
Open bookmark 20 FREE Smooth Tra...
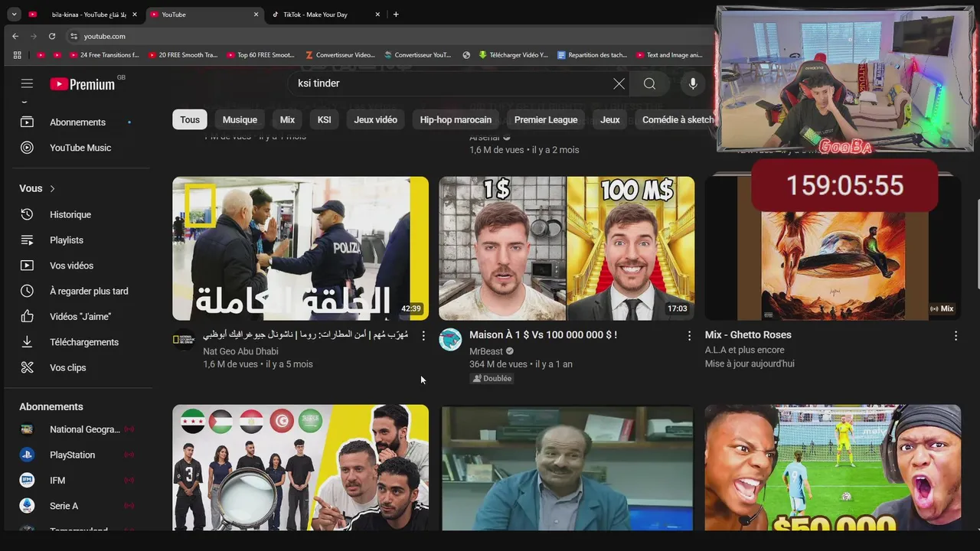(x=183, y=55)
